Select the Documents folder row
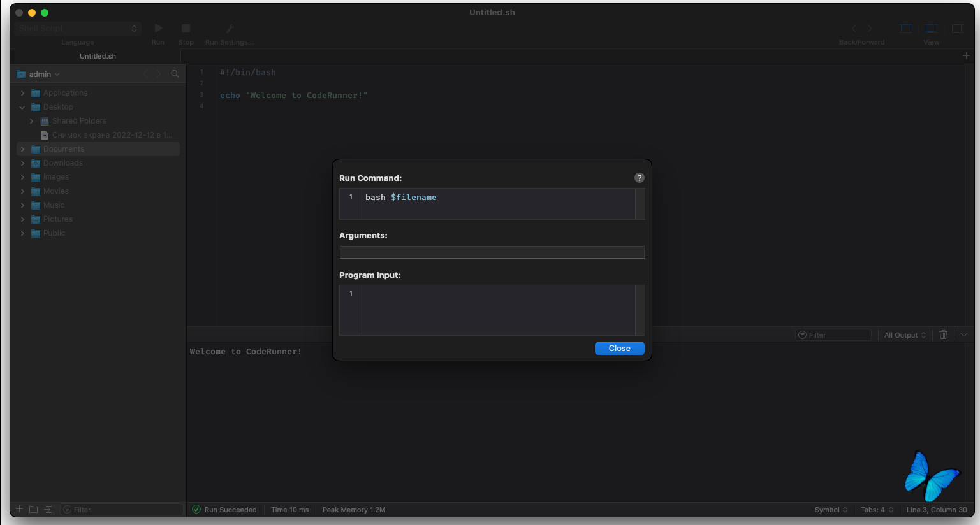Viewport: 980px width, 525px height. point(98,149)
